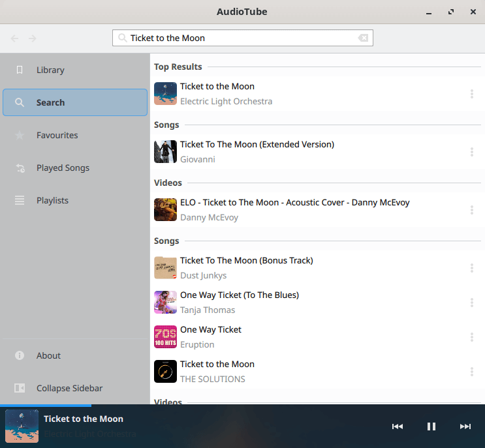Open more options for Tanja Thomas song

[x=472, y=303]
